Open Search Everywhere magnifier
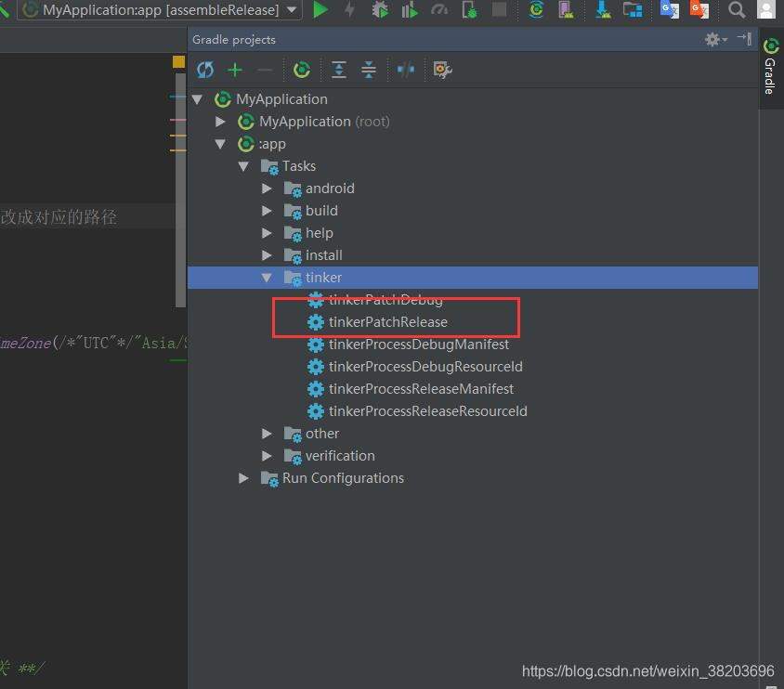784x689 pixels. (736, 9)
